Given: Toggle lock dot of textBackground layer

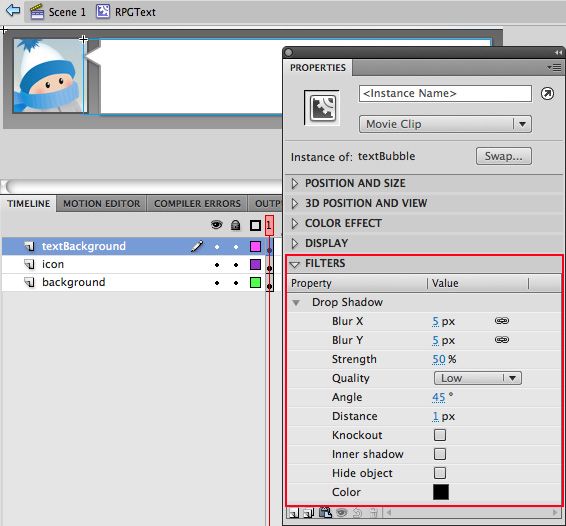Looking at the screenshot, I should [236, 247].
